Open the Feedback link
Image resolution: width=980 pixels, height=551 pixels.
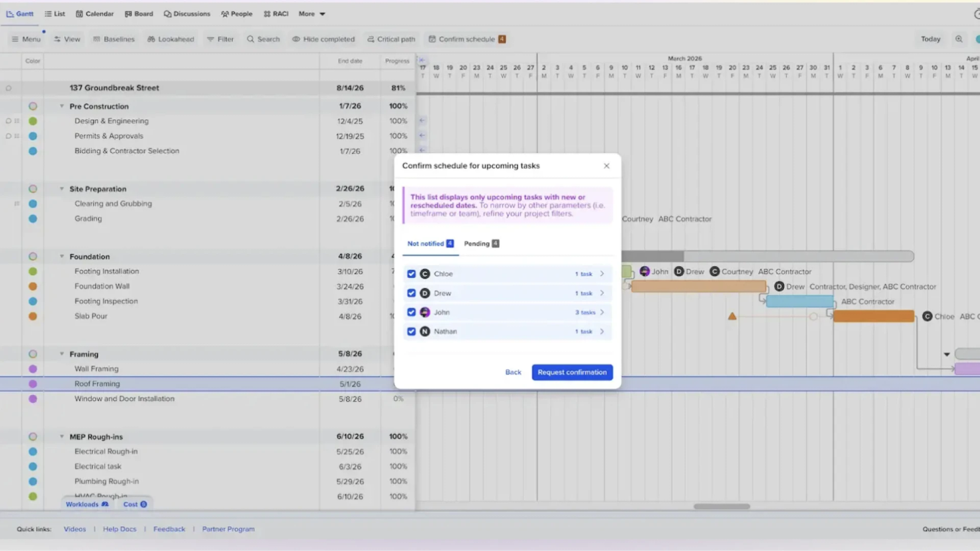coord(169,529)
